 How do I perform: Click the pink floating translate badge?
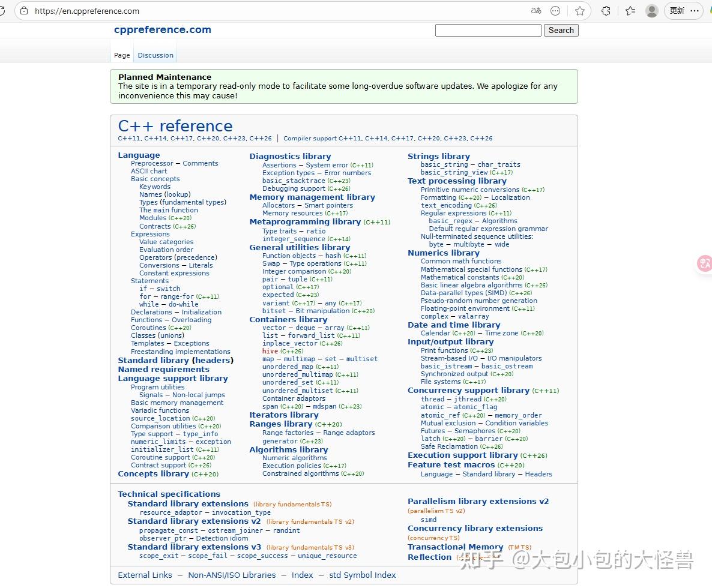click(x=705, y=263)
